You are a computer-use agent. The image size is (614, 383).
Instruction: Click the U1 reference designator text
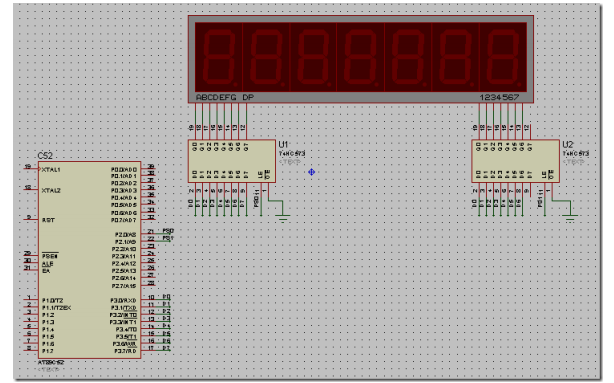(x=283, y=145)
